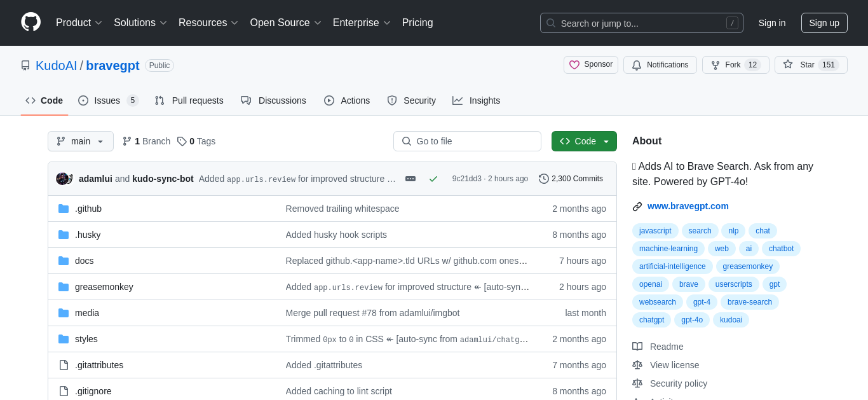
Task: Open 'Removed trailing whitespace' commit message
Action: click(342, 209)
